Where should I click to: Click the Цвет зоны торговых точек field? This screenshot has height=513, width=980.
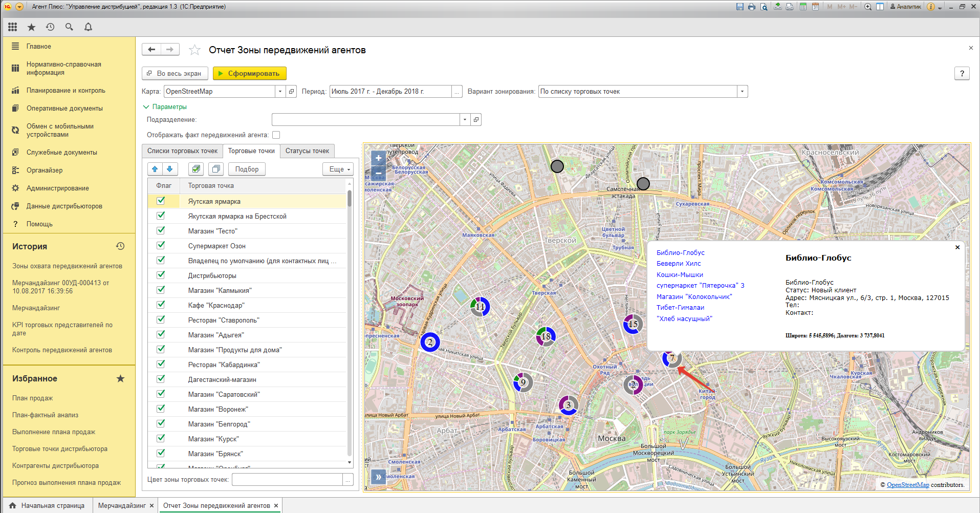tap(287, 480)
